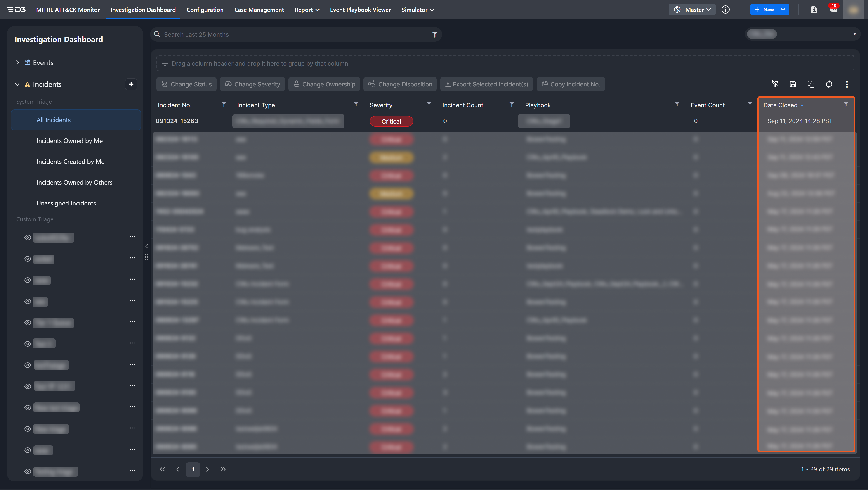Toggle the eye icon of first custom triage item
The height and width of the screenshot is (490, 868).
pyautogui.click(x=28, y=238)
